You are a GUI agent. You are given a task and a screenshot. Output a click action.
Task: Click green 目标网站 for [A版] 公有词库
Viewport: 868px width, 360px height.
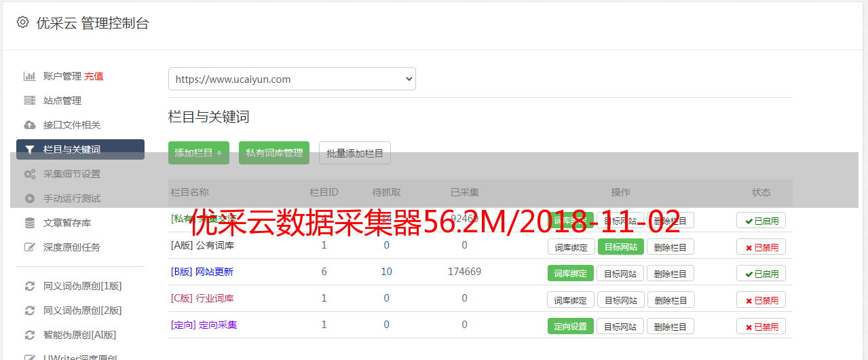coord(621,247)
